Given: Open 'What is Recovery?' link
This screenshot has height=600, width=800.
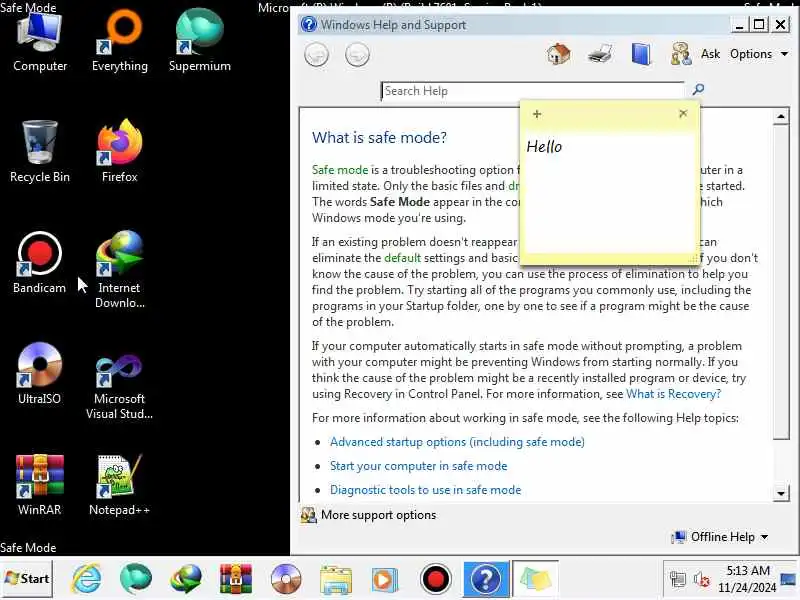Looking at the screenshot, I should pyautogui.click(x=673, y=394).
